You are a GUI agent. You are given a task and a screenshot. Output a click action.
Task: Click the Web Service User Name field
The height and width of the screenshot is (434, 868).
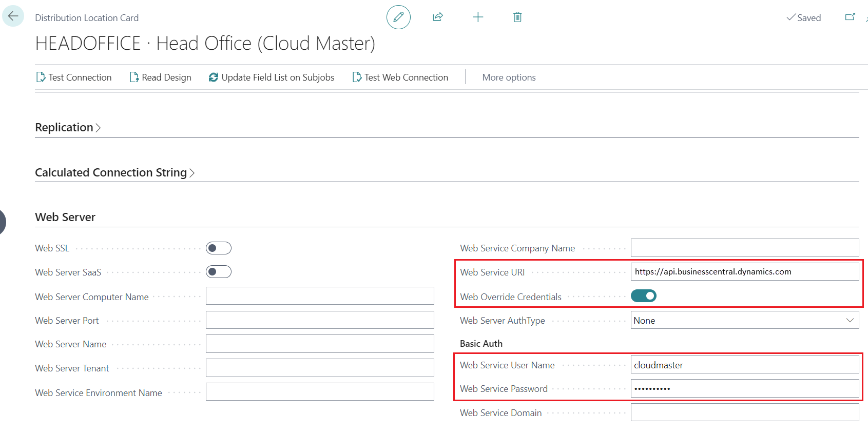pos(744,365)
